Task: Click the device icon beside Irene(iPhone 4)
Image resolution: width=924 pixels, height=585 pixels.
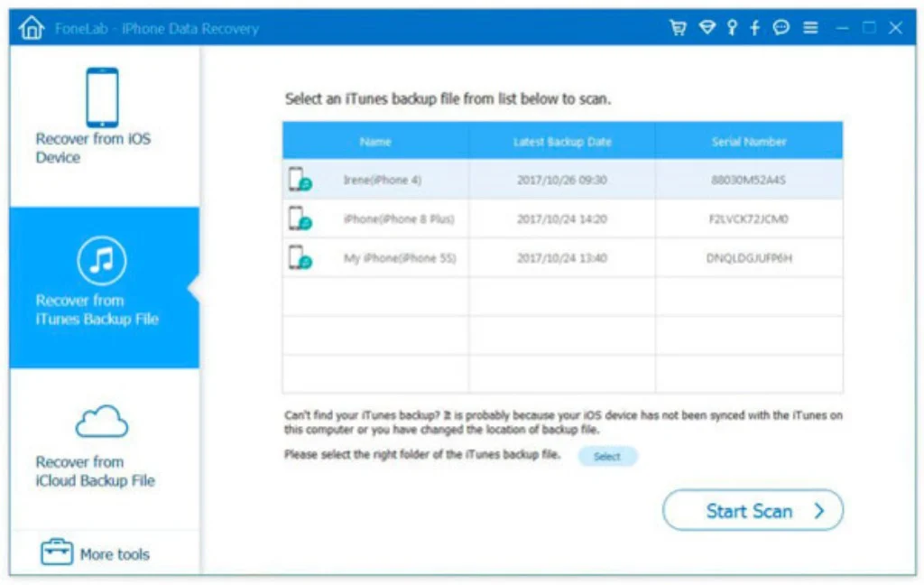Action: [x=300, y=180]
